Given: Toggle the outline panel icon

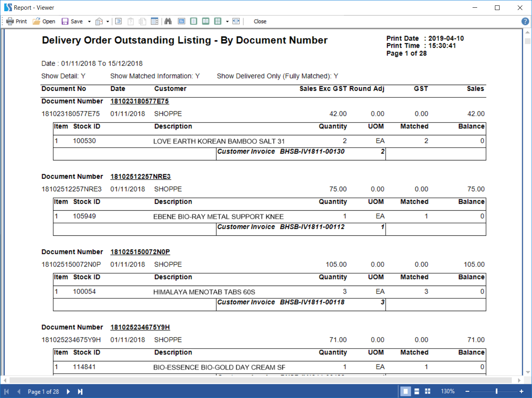Looking at the screenshot, I should click(x=119, y=21).
